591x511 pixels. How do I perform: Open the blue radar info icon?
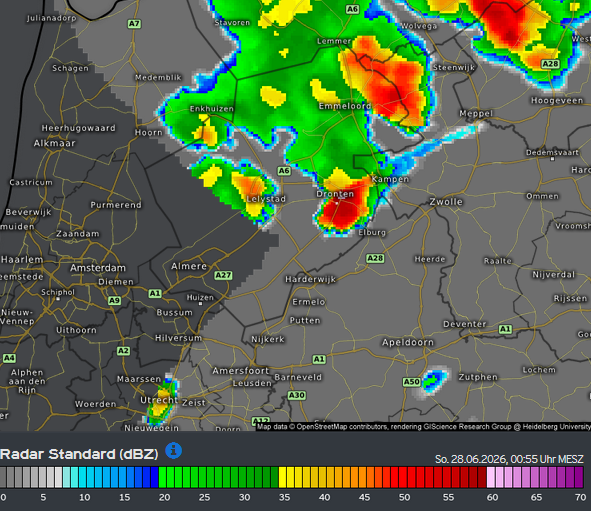tap(173, 451)
